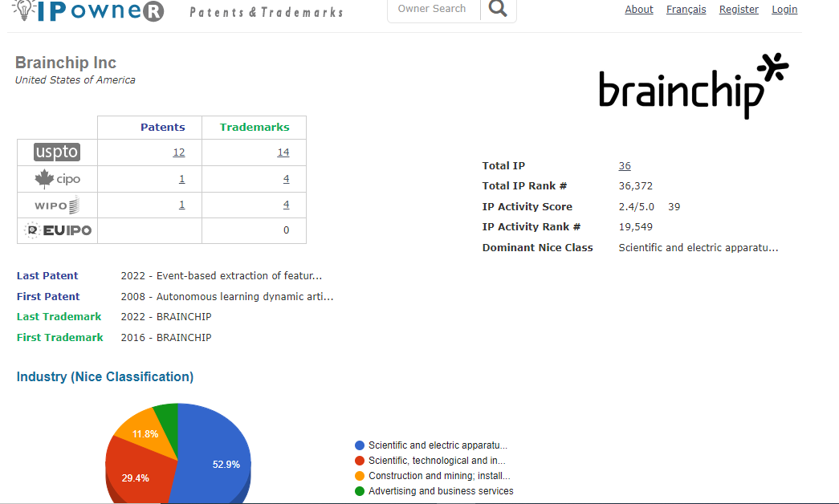Viewport: 839px width, 504px height.
Task: Open the Register link
Action: coord(739,9)
